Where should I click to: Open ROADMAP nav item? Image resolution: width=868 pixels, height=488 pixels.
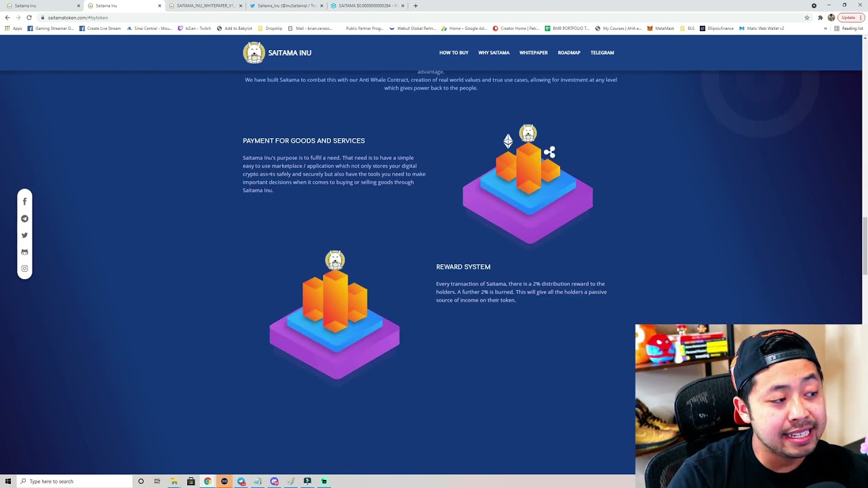569,53
